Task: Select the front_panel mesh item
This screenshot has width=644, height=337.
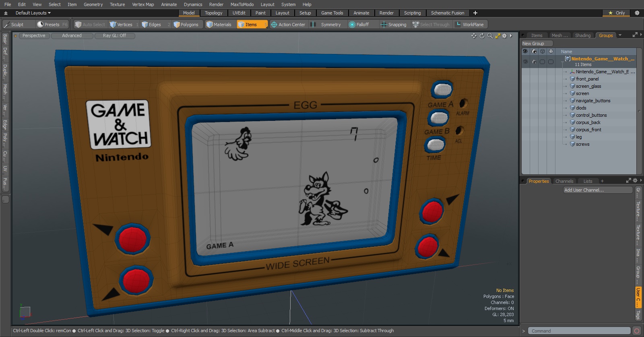Action: click(x=587, y=79)
